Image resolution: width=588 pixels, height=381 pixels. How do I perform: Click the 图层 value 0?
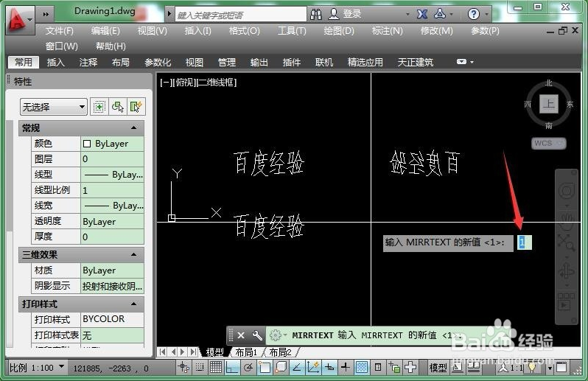point(112,159)
